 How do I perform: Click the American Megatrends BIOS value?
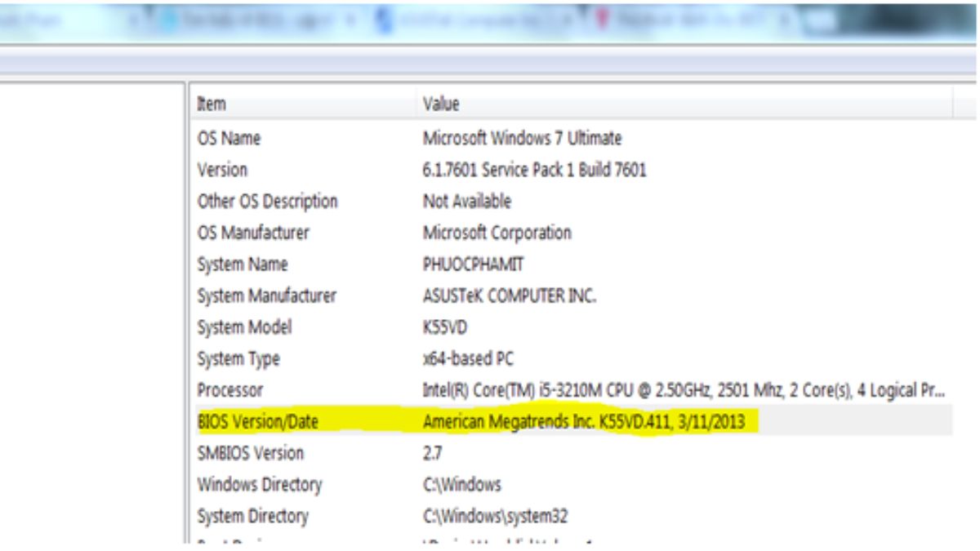(583, 422)
